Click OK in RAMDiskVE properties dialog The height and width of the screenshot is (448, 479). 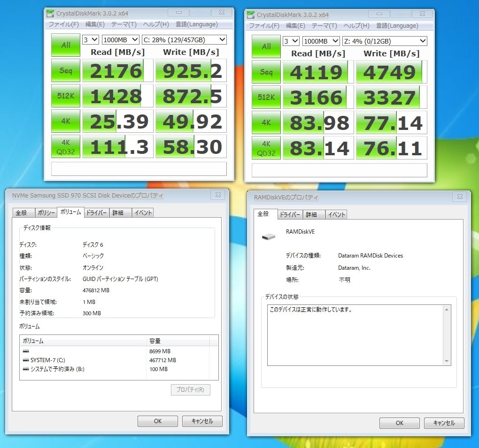[x=400, y=423]
